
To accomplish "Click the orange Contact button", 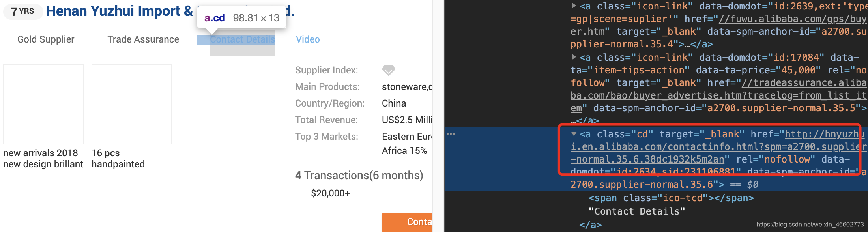I will pos(407,222).
